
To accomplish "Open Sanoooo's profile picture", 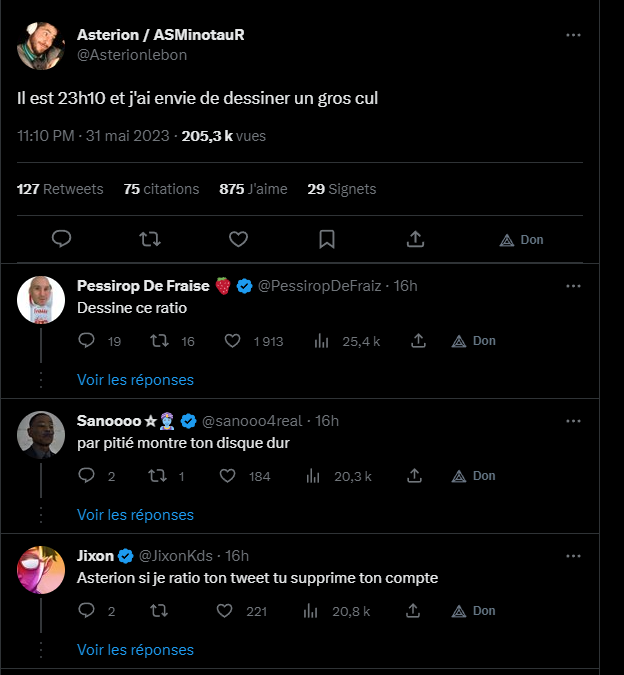I will point(41,432).
